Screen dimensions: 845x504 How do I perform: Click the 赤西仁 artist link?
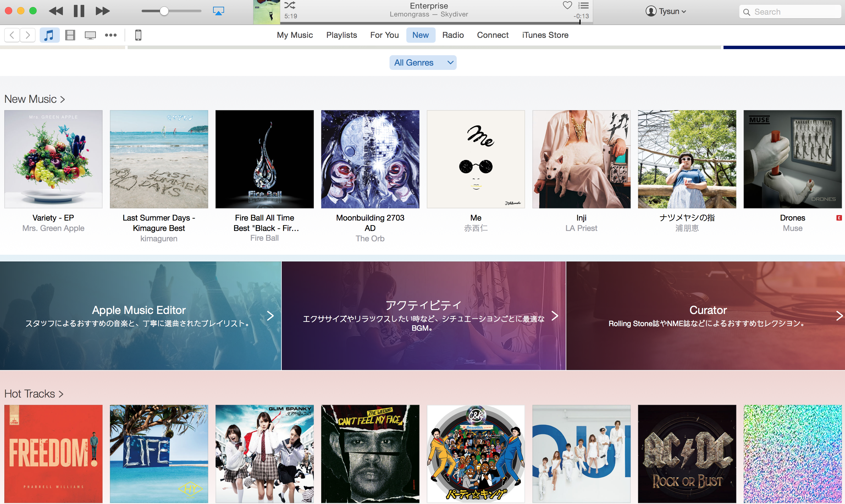tap(476, 228)
